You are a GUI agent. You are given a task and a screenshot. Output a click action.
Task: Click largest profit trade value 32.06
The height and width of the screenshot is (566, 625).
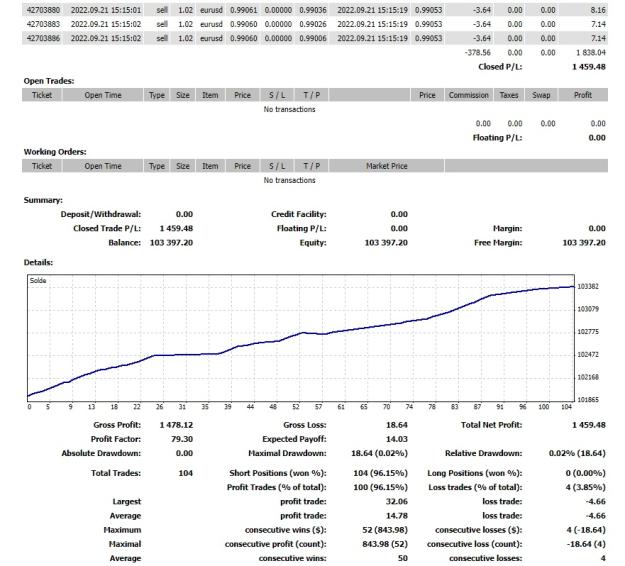[397, 502]
